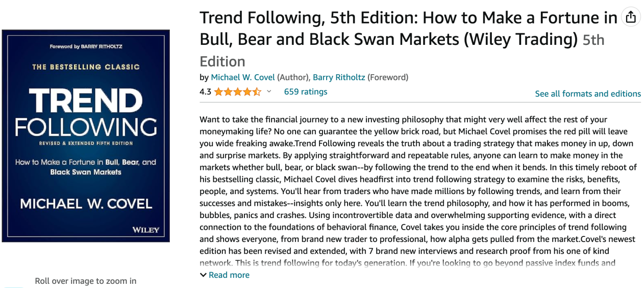The image size is (644, 288).
Task: Expand the description with Read more
Action: click(x=229, y=275)
